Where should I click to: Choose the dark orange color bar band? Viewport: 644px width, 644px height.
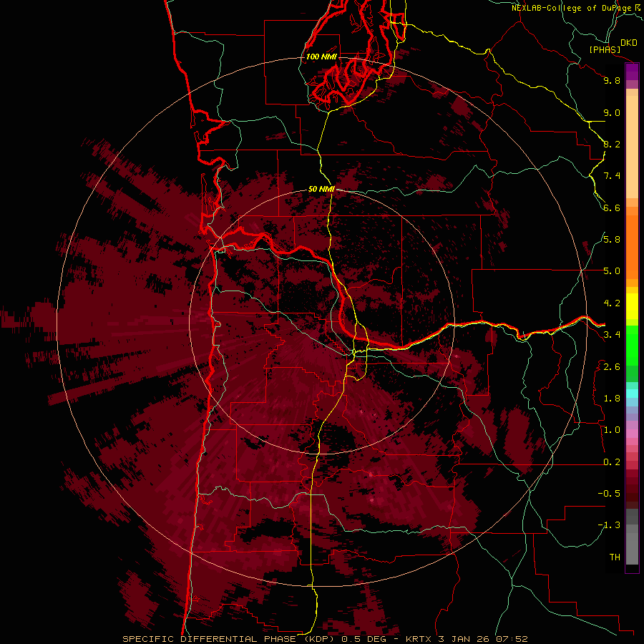(632, 247)
